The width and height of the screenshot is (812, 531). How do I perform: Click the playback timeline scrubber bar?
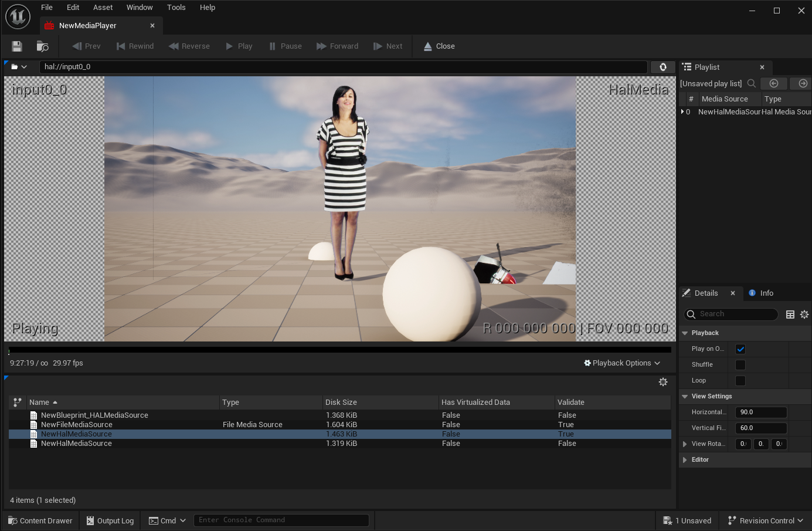[340, 350]
